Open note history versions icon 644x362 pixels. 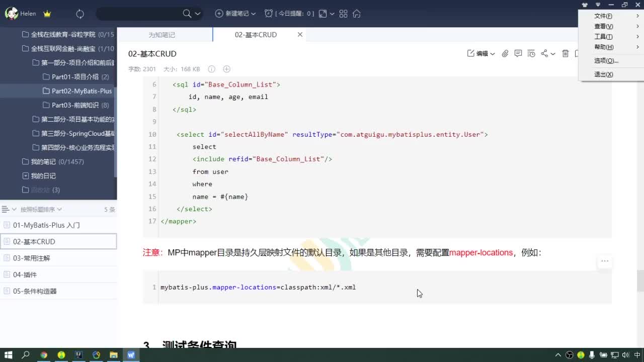pyautogui.click(x=531, y=54)
